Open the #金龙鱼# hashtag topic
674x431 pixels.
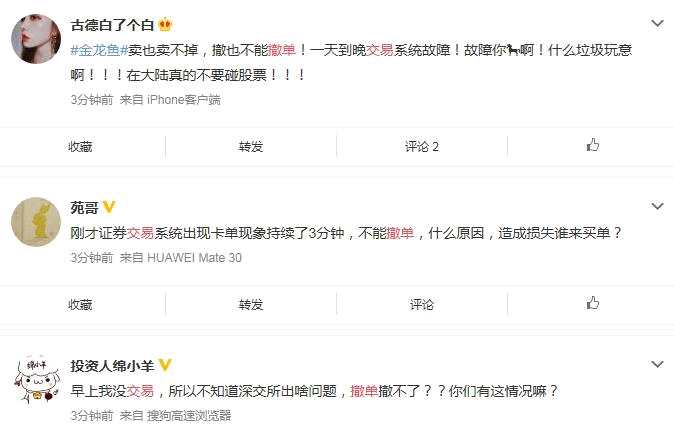[x=99, y=50]
